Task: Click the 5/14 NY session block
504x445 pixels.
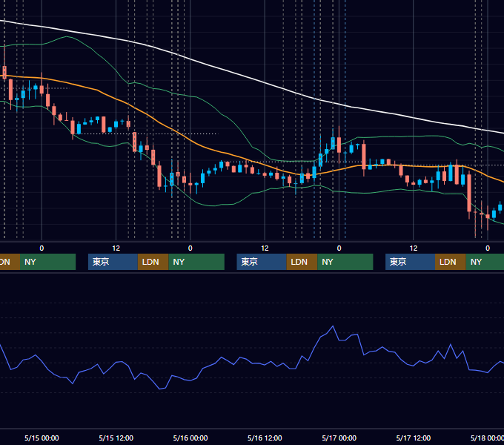Action: [47, 262]
